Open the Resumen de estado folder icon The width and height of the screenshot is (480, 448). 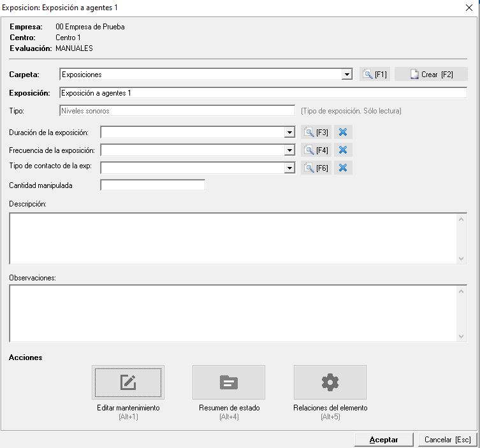tap(229, 382)
